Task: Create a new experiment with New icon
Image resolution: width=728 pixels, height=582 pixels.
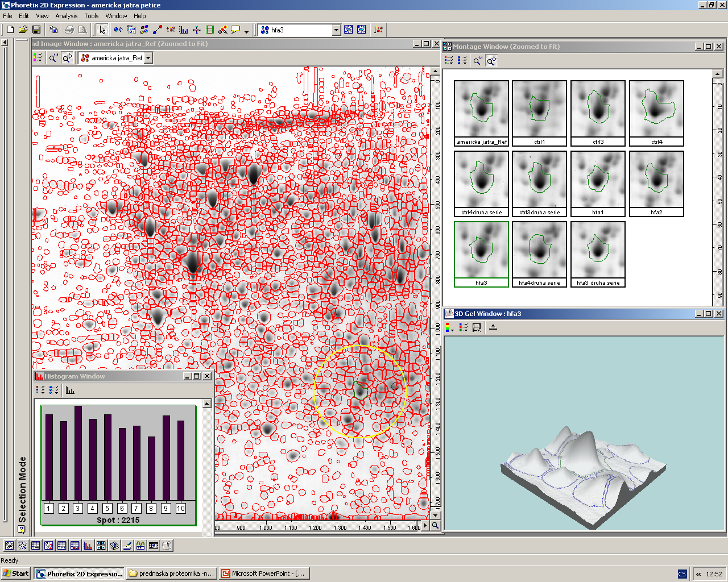Action: [x=10, y=30]
